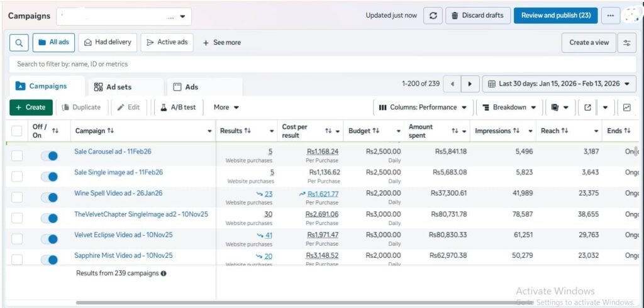Open the filter settings sliders icon

coord(626,43)
